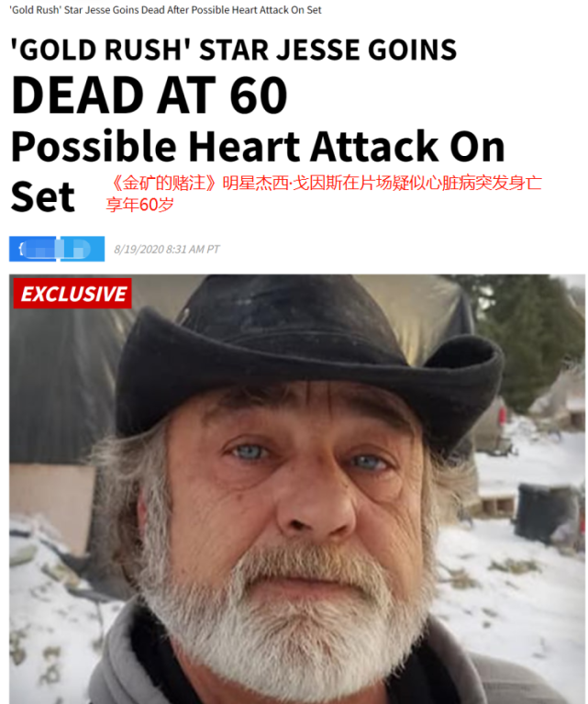588x704 pixels.
Task: Open the main article photo
Action: pos(297,489)
